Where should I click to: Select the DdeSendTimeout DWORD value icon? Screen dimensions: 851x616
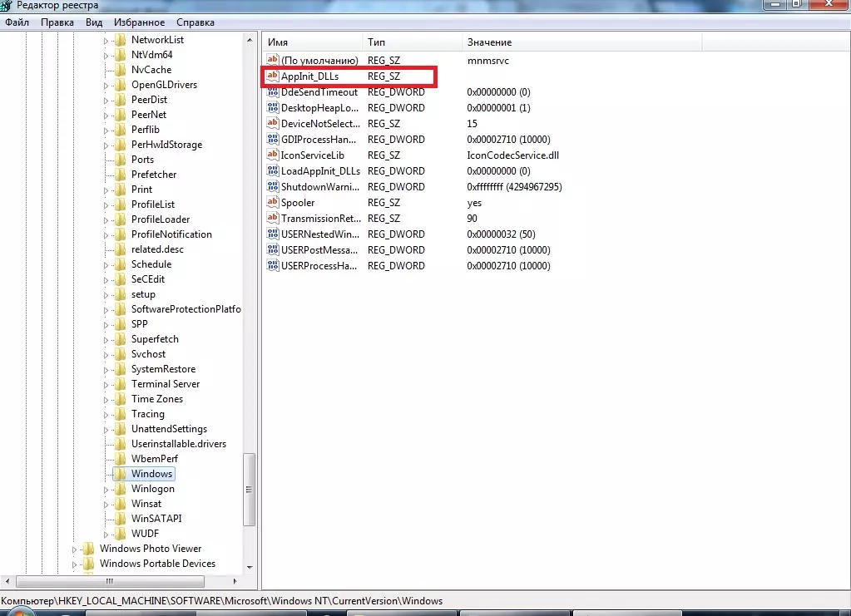[x=272, y=92]
